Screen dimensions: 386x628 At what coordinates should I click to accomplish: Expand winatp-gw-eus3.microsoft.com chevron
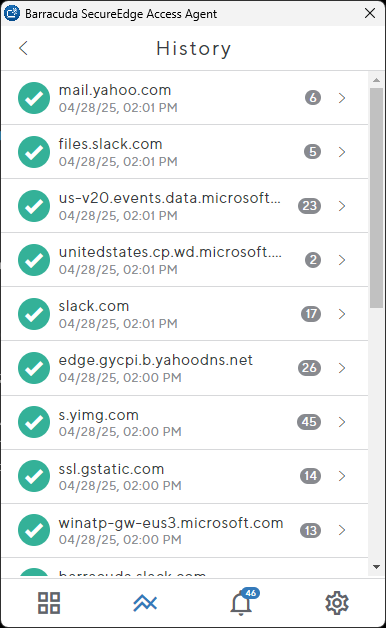(x=342, y=530)
